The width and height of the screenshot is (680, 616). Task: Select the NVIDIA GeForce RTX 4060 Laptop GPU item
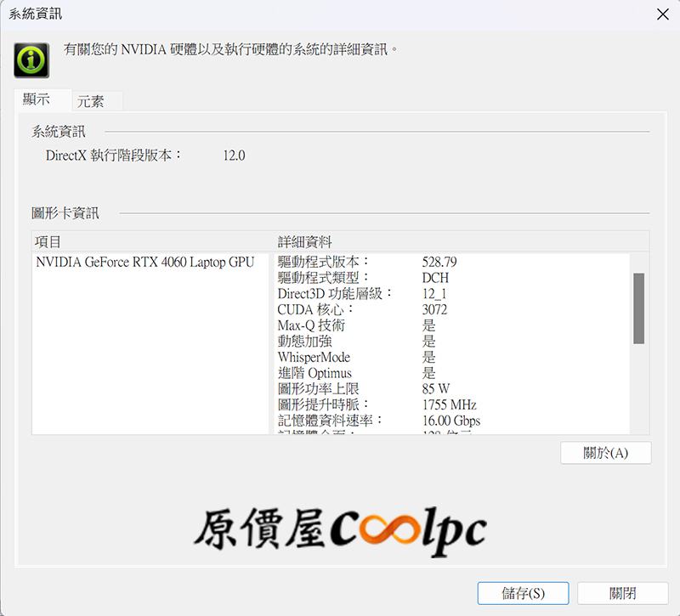point(144,262)
